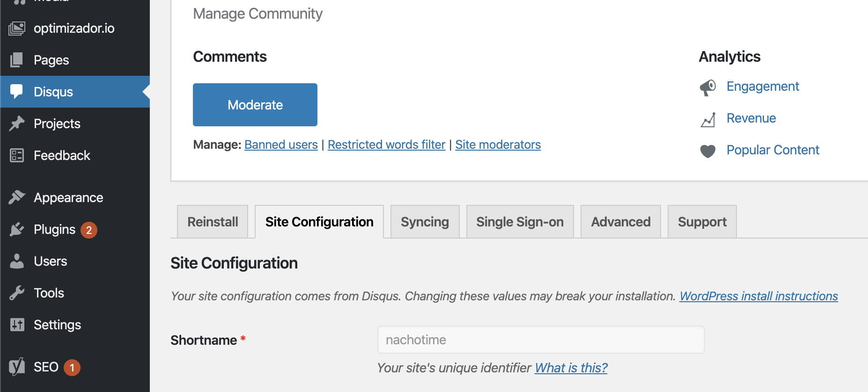
Task: Open WordPress install instructions link
Action: pyautogui.click(x=758, y=296)
